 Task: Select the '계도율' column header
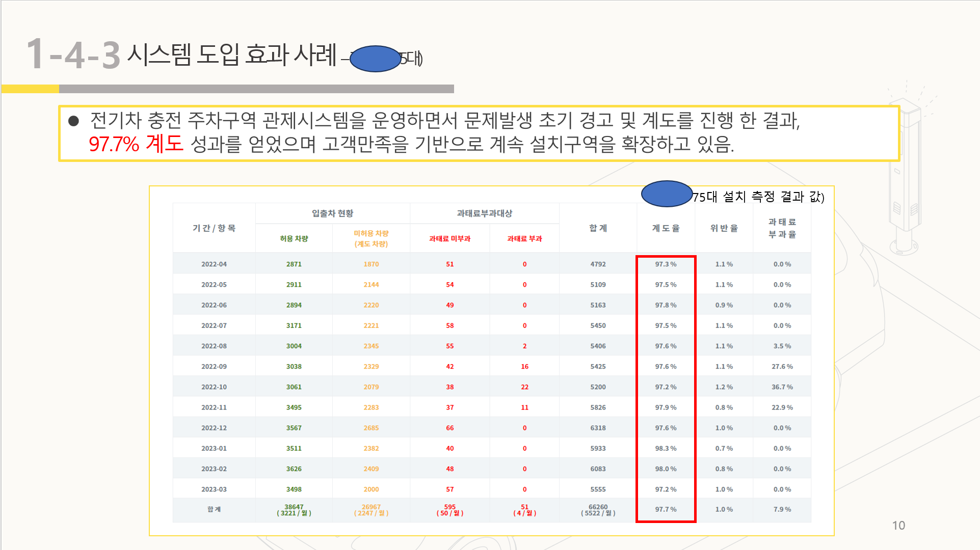click(666, 228)
